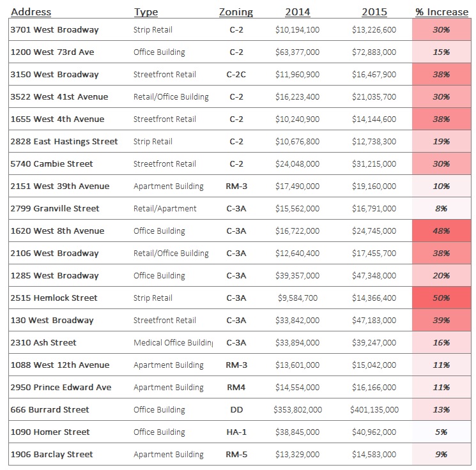Screen dimensions: 476x470
Task: Click the HA-1 zoning cell
Action: click(x=236, y=432)
